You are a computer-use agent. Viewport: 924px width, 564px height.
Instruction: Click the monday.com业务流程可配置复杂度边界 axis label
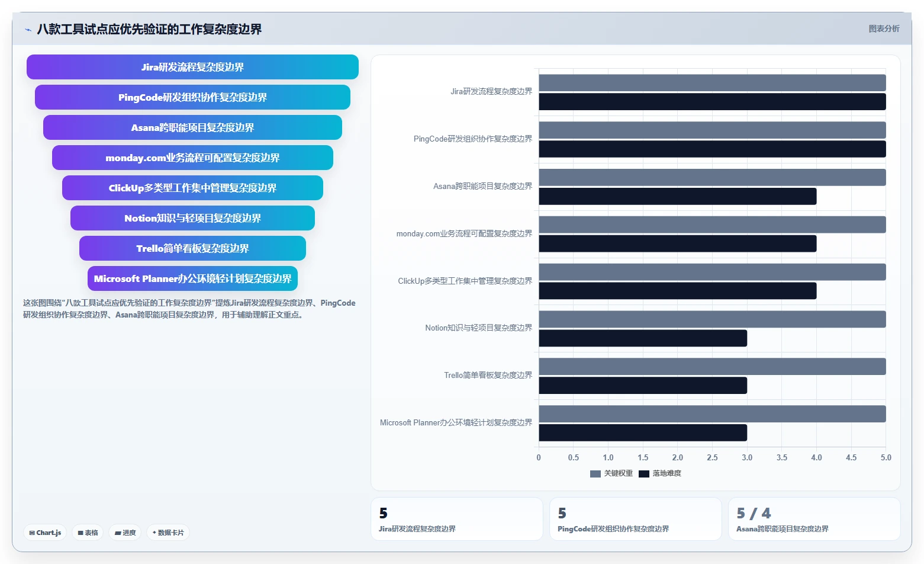coord(465,234)
